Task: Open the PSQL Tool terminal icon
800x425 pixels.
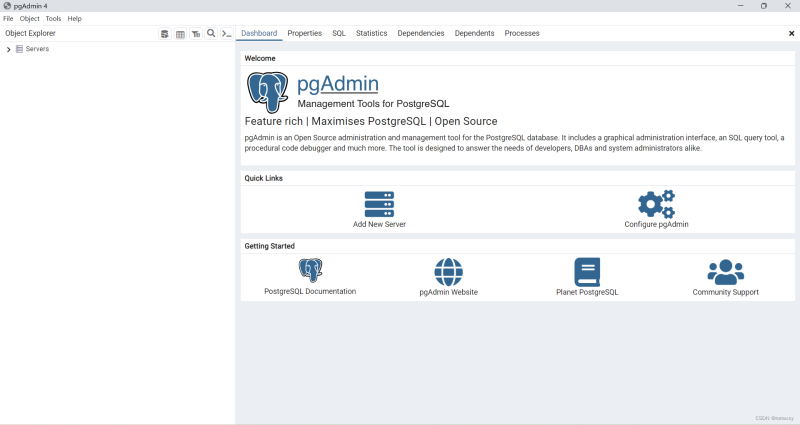Action: pos(227,34)
